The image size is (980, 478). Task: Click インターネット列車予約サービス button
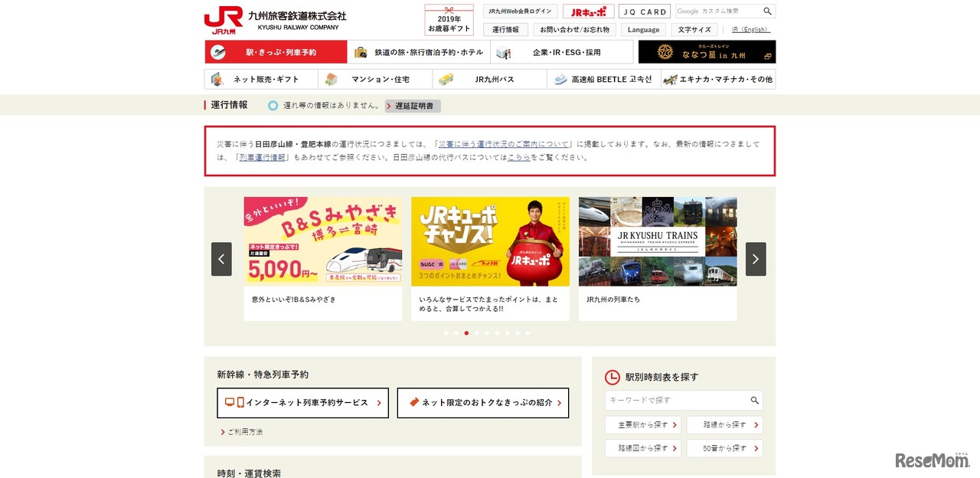pyautogui.click(x=302, y=403)
